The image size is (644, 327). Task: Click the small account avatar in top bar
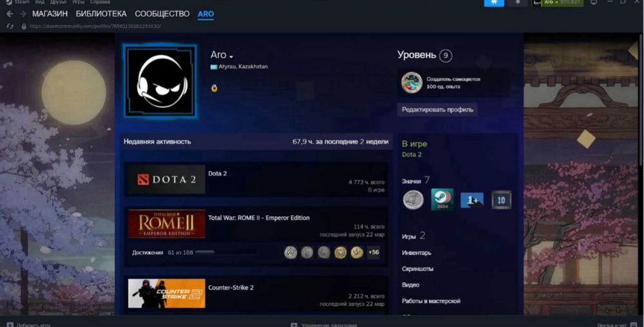(x=536, y=3)
